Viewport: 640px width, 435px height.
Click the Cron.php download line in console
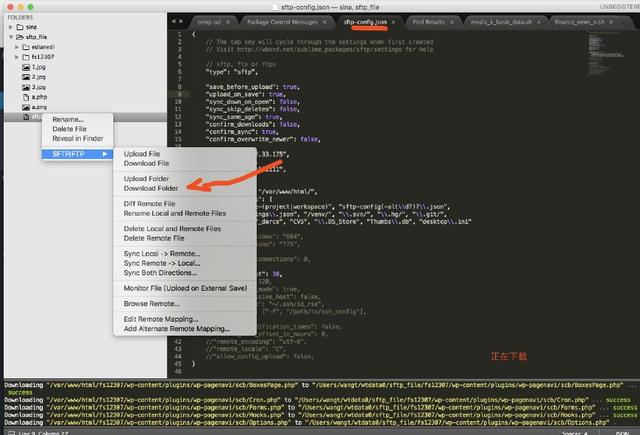tap(317, 400)
